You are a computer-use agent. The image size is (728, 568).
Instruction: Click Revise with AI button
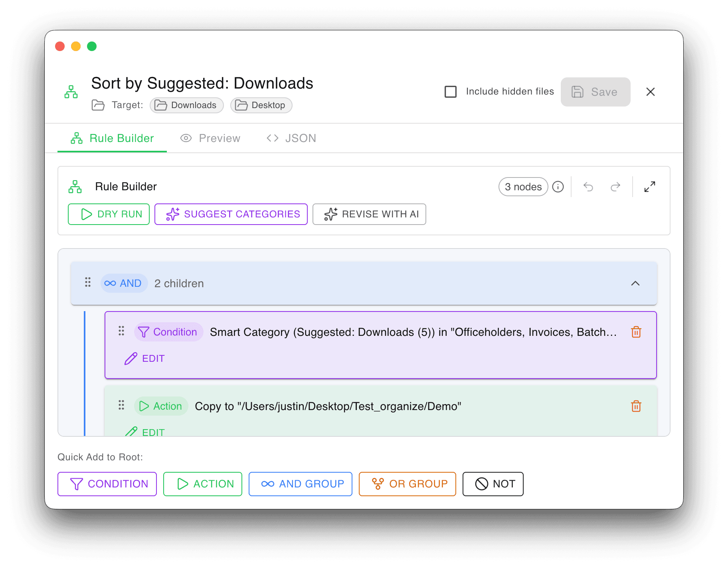369,214
